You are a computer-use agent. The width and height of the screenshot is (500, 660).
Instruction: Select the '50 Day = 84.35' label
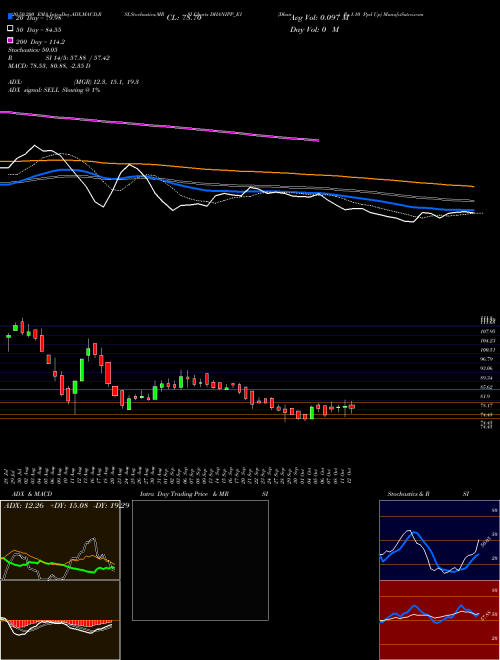(x=39, y=29)
